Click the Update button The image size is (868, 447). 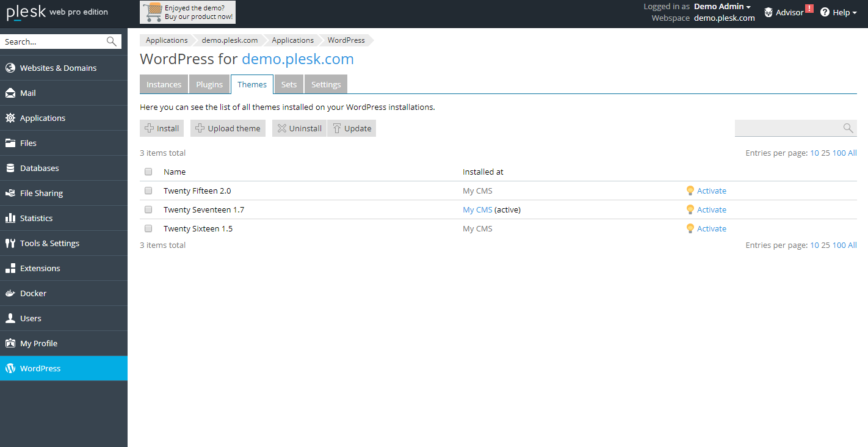point(352,128)
